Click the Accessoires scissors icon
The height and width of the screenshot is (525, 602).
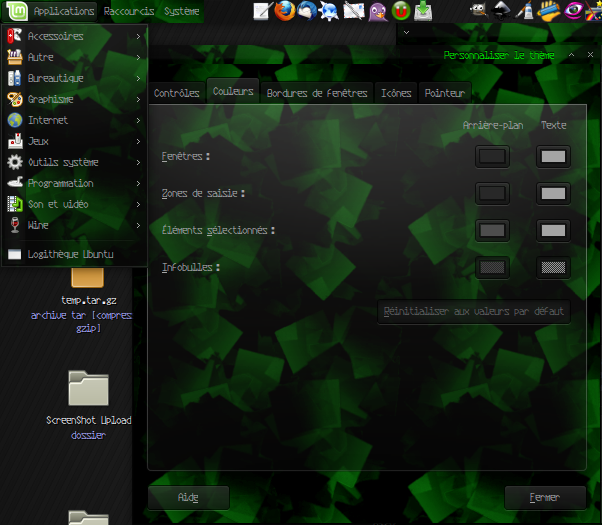tap(15, 36)
